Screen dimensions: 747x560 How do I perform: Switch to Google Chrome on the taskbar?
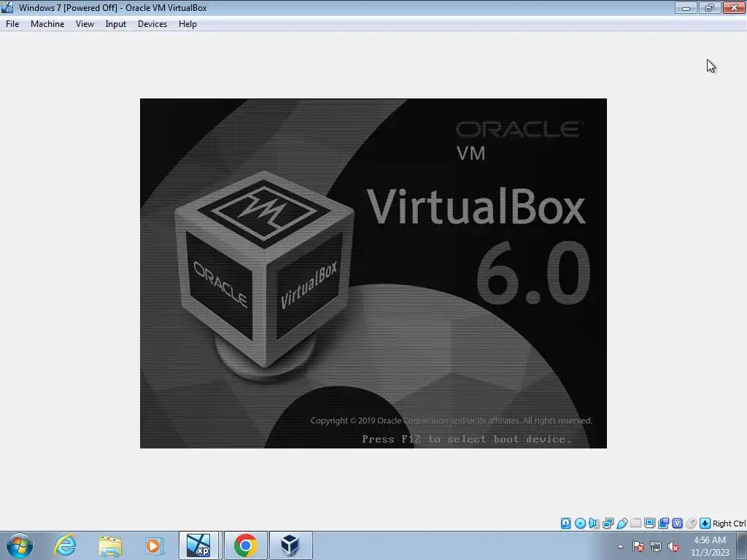[245, 545]
